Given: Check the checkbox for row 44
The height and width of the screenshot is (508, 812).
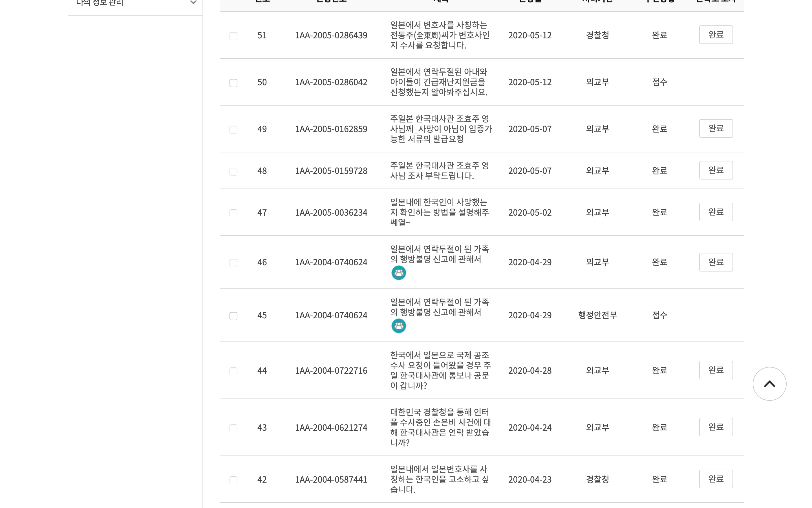Looking at the screenshot, I should 233,371.
